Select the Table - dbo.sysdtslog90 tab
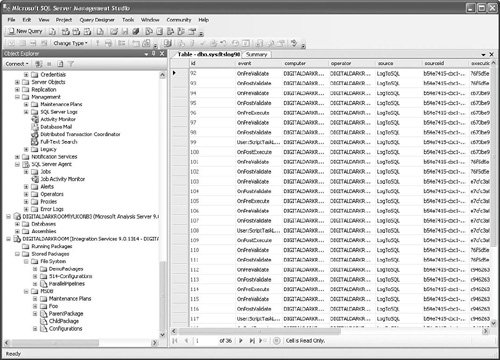Viewport: 500px width, 360px height. tap(209, 54)
